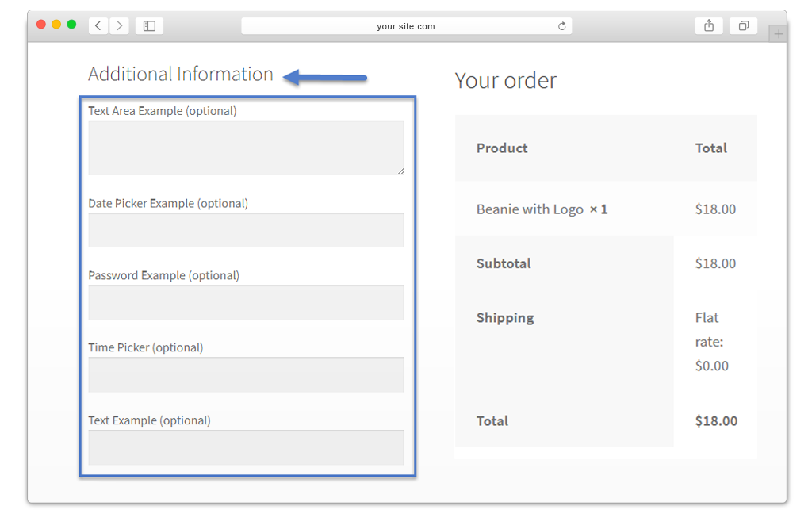Click the Additional Information heading
This screenshot has height=510, width=812.
pyautogui.click(x=181, y=75)
